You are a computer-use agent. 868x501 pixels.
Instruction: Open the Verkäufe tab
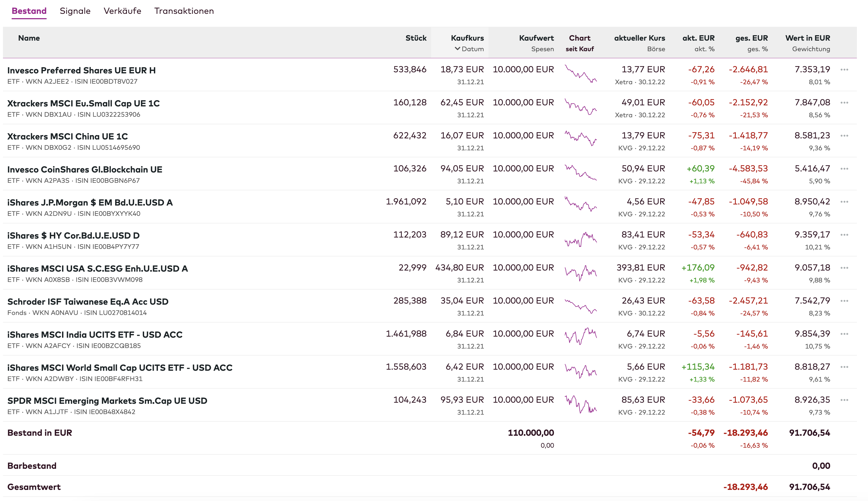click(122, 11)
